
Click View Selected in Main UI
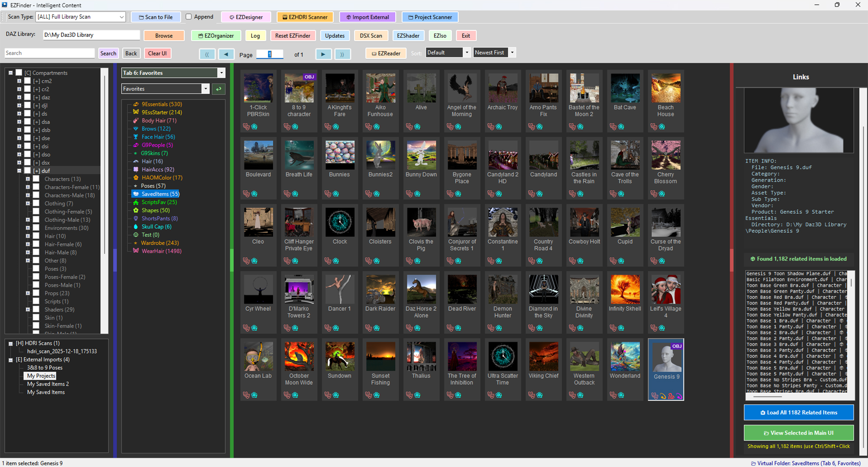tap(799, 433)
